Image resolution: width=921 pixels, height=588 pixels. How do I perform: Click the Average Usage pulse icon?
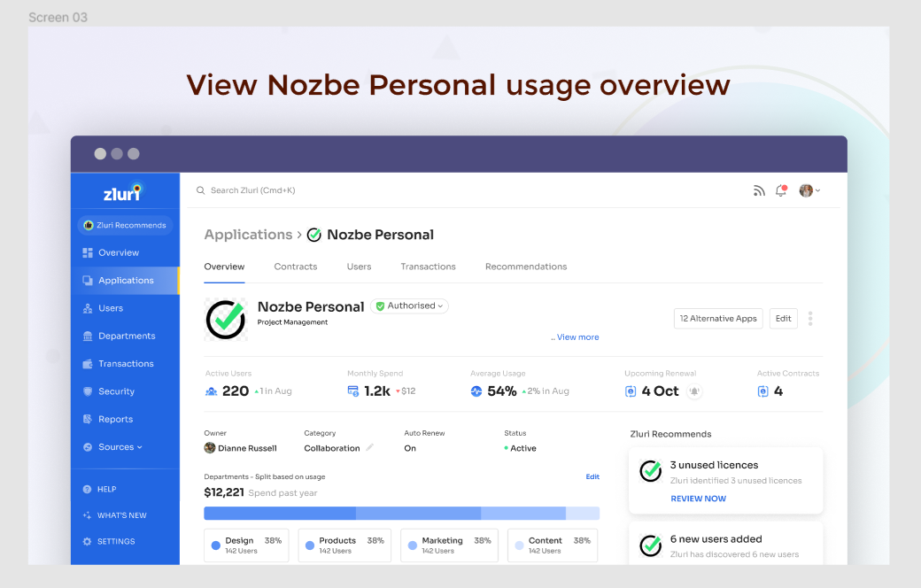476,391
